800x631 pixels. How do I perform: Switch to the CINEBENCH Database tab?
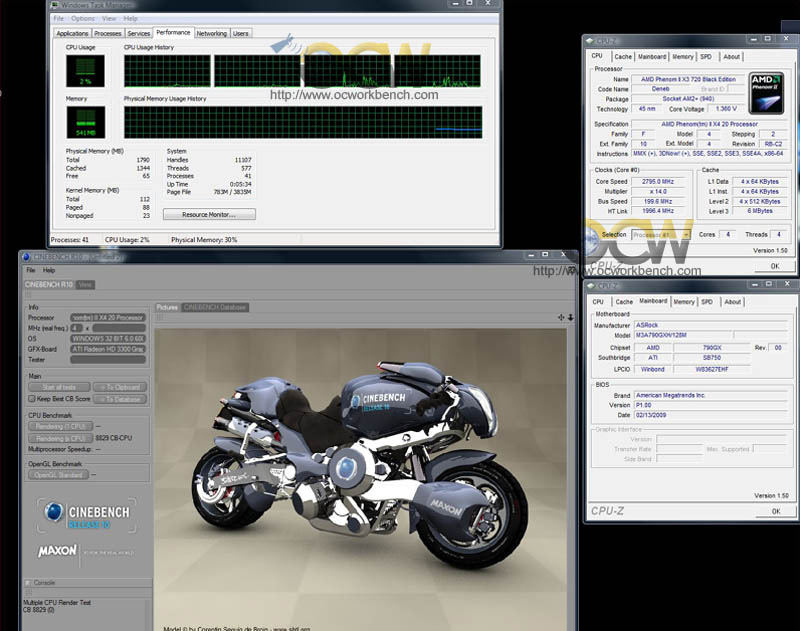tap(215, 307)
